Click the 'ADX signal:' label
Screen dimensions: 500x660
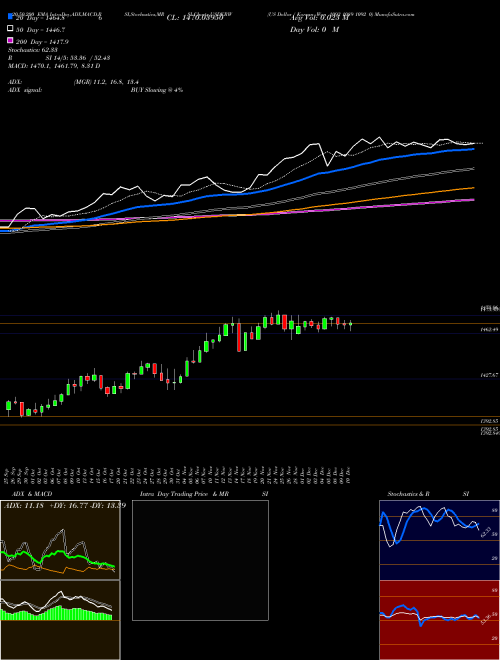[x=25, y=90]
